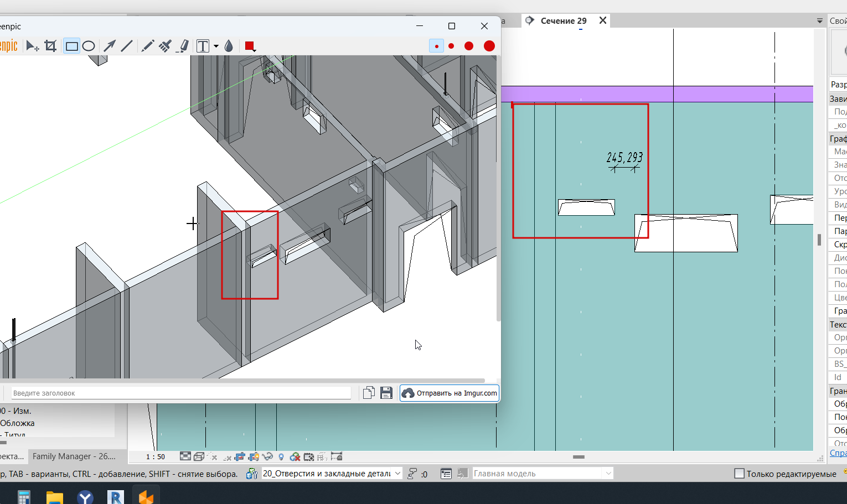Switch to the Сечение 29 view tab

563,21
